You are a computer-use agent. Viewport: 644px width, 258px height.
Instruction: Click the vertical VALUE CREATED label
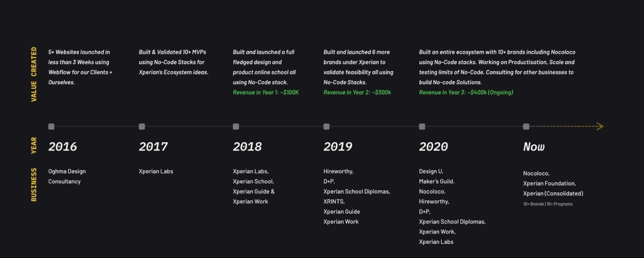(34, 74)
